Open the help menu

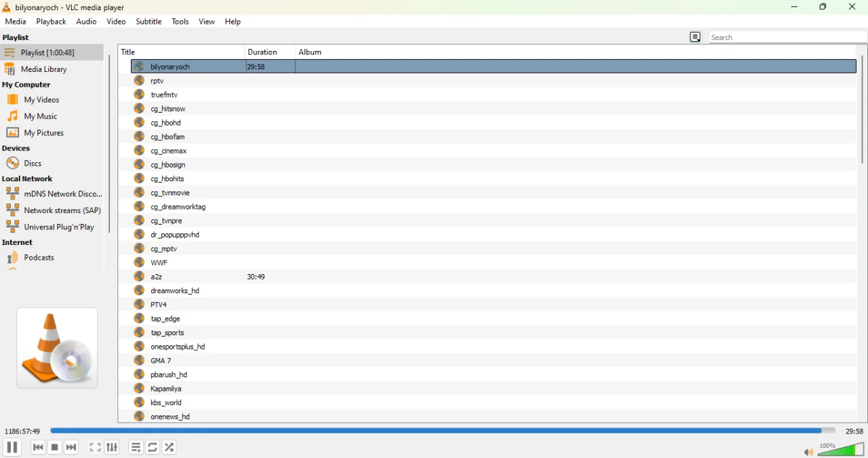coord(233,22)
